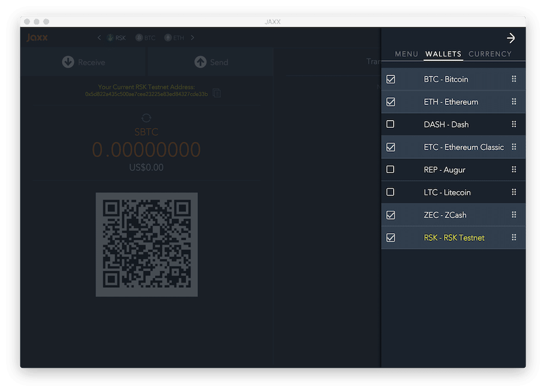Click the 'Your Current RSK Testnet Address:' heading

(146, 87)
